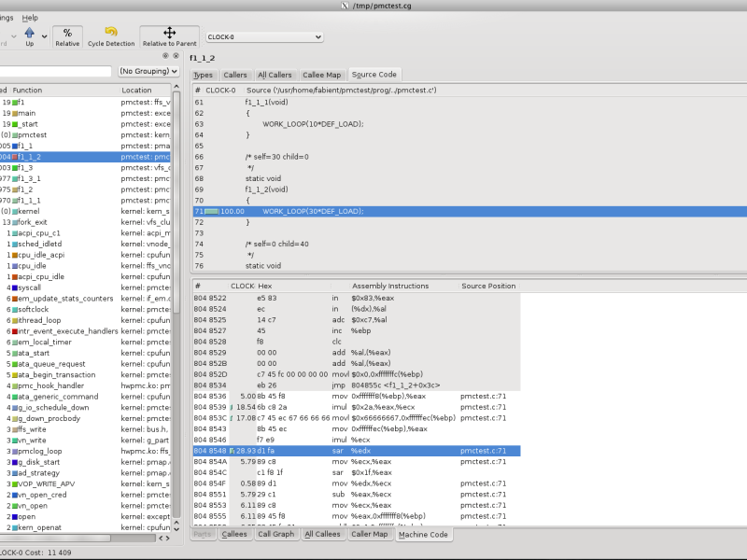
Task: Click the Source Position column header
Action: [488, 286]
